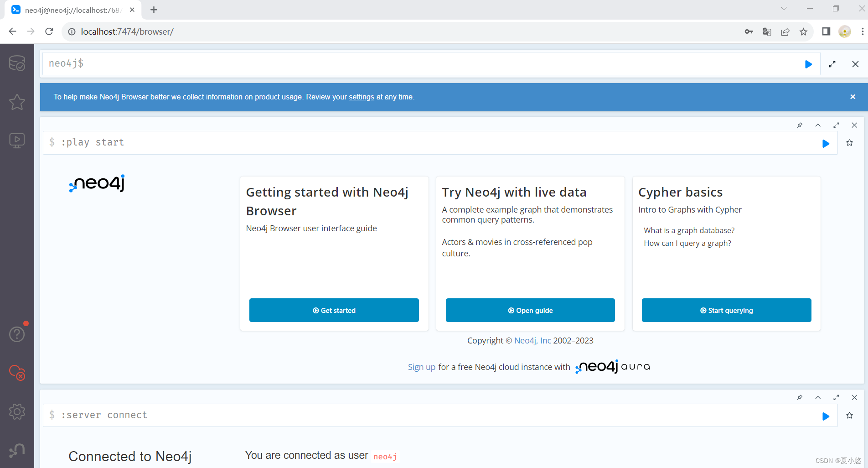Open the tab search dropdown arrow

[784, 8]
